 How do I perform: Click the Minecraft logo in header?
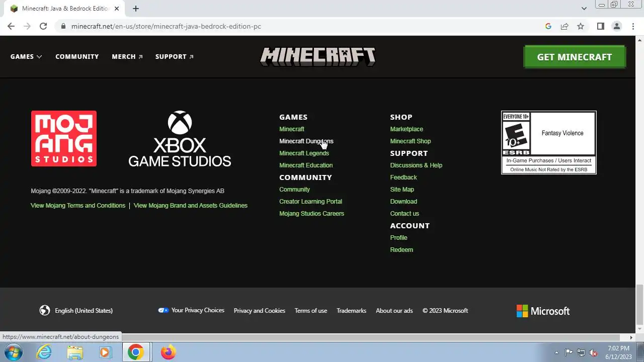click(318, 57)
